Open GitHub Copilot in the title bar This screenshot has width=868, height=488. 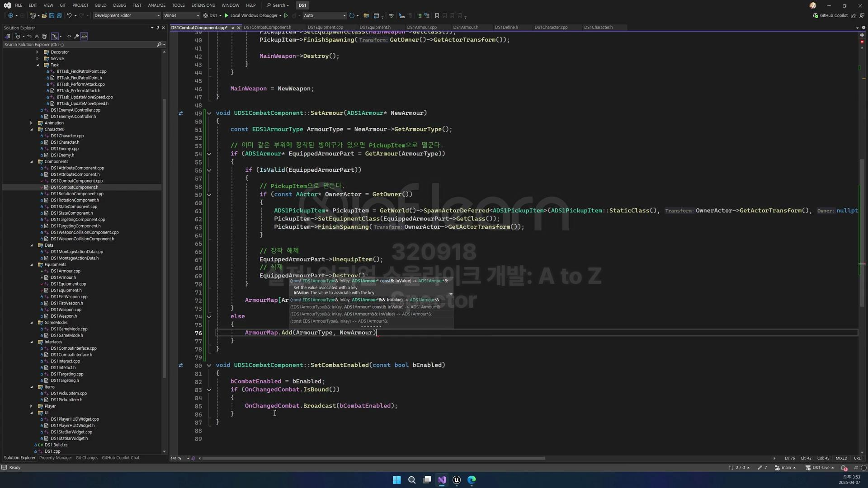click(830, 15)
